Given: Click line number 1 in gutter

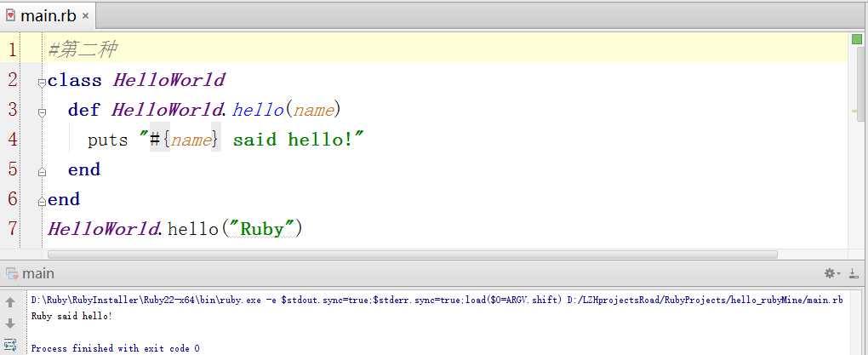Looking at the screenshot, I should 12,50.
